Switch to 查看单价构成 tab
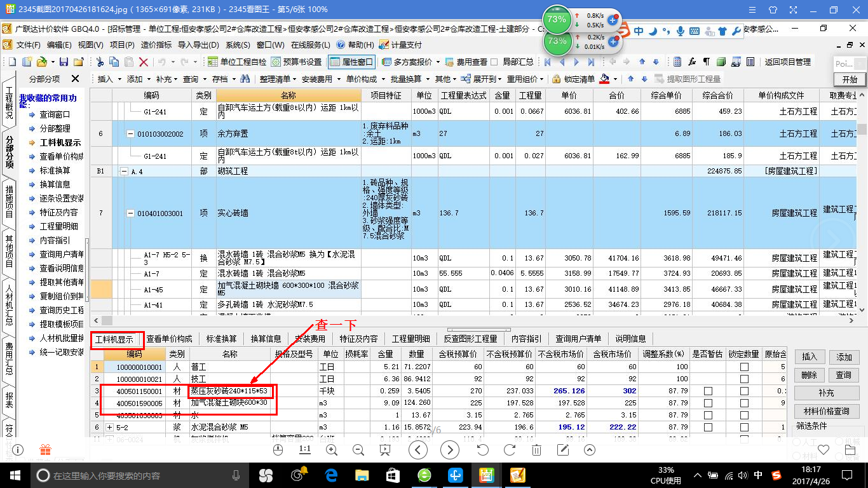Image resolution: width=868 pixels, height=488 pixels. (x=169, y=339)
